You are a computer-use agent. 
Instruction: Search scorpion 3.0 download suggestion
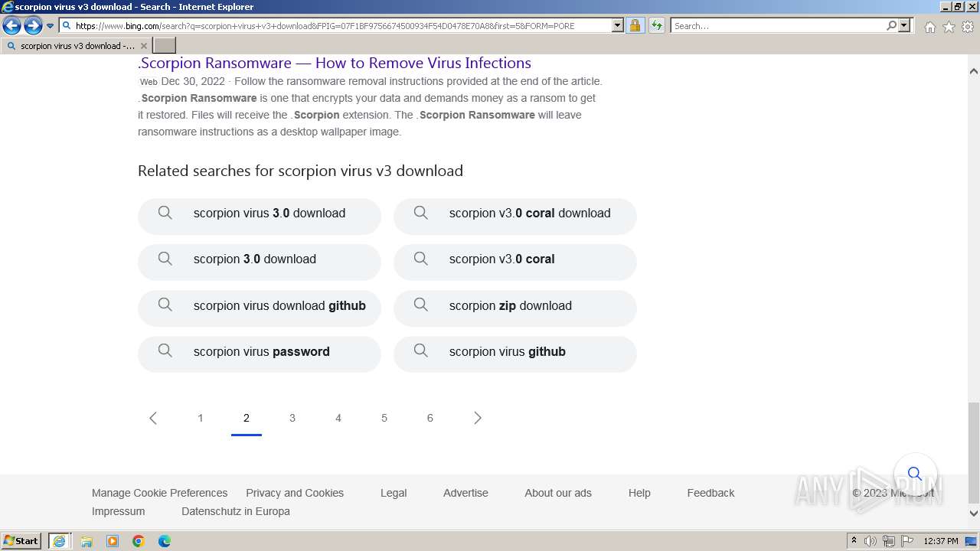(260, 262)
